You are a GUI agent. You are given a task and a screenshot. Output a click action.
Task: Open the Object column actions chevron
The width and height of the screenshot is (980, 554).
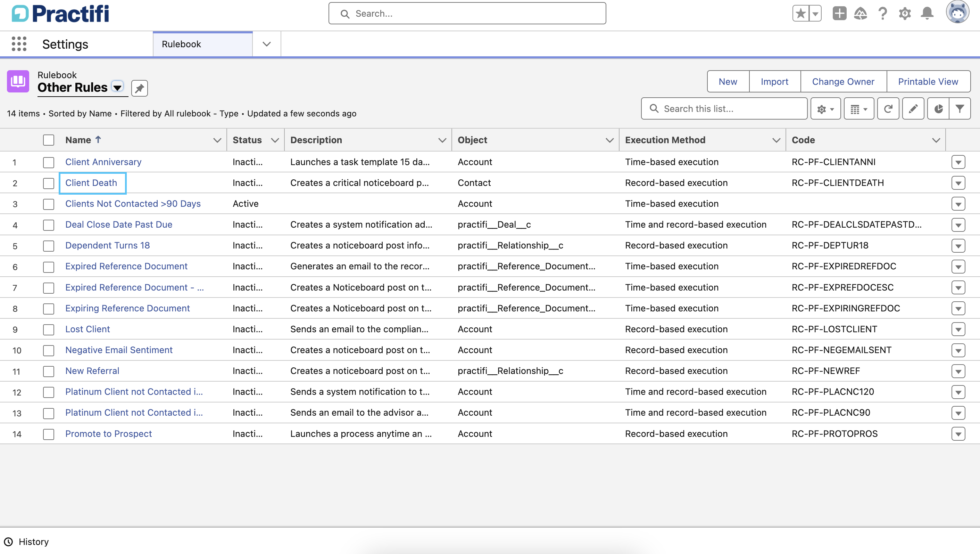tap(609, 140)
